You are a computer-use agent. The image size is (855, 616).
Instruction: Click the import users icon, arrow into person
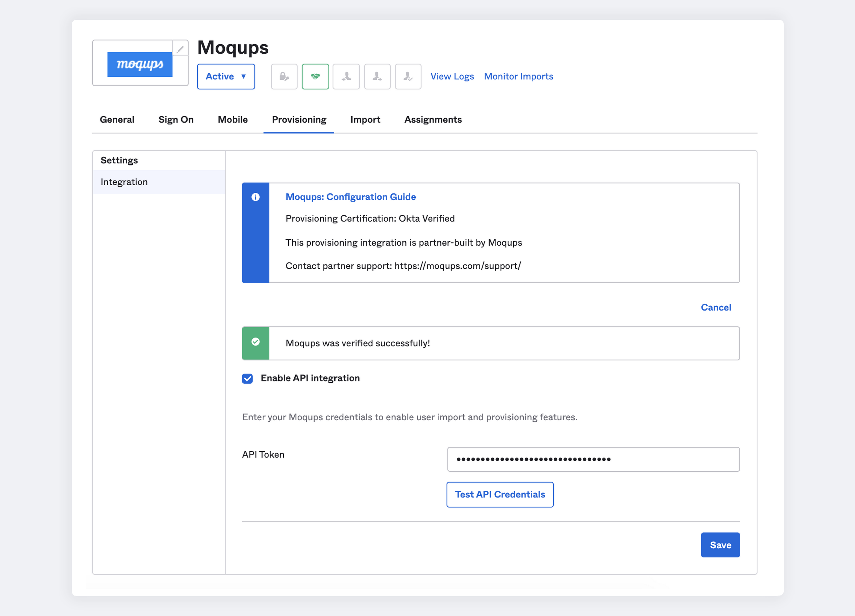tap(346, 76)
